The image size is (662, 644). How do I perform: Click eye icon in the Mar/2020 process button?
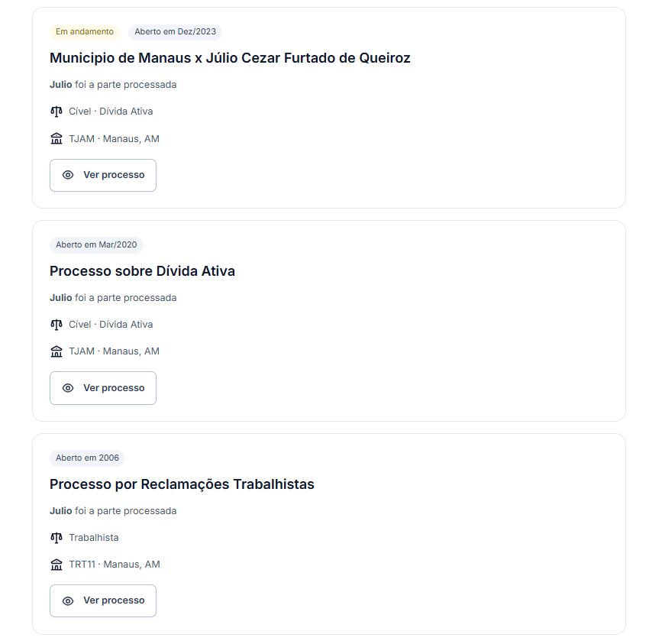(68, 388)
